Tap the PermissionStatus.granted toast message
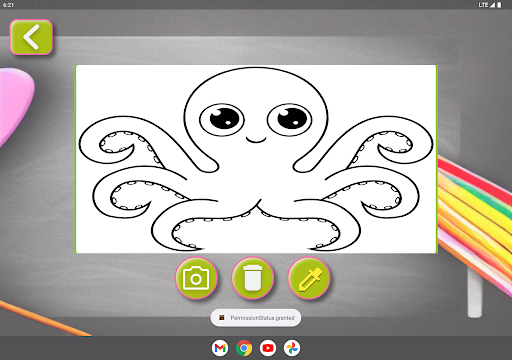The height and width of the screenshot is (360, 512). (x=256, y=318)
